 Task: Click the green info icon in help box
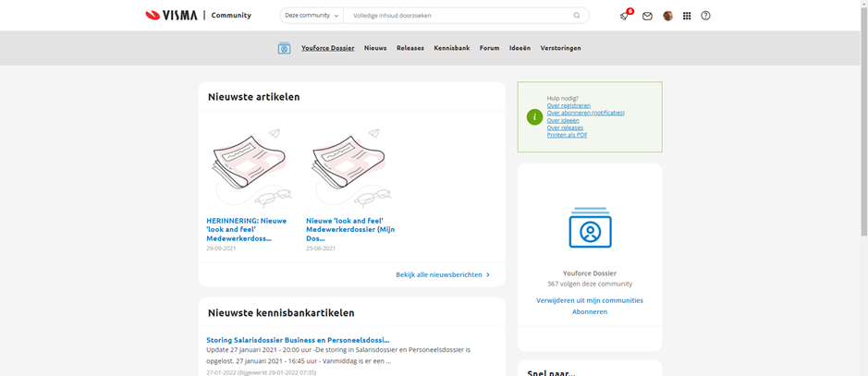click(x=534, y=117)
